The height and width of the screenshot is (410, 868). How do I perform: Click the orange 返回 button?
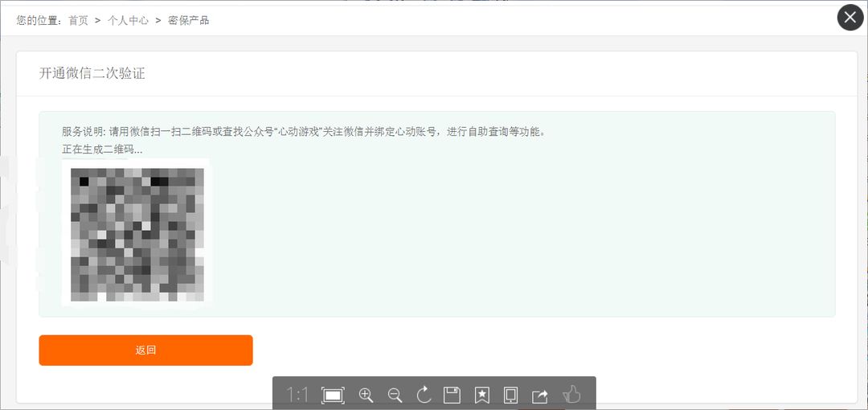145,351
